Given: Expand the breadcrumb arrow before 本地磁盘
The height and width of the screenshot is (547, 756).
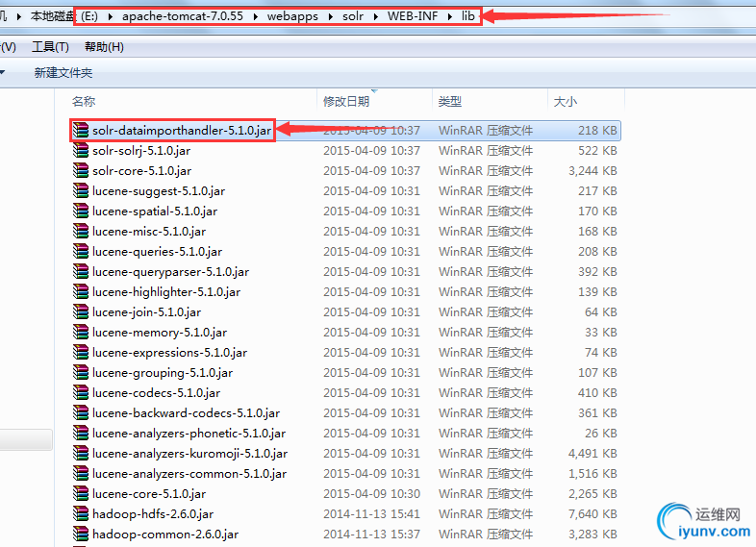Looking at the screenshot, I should pos(19,17).
